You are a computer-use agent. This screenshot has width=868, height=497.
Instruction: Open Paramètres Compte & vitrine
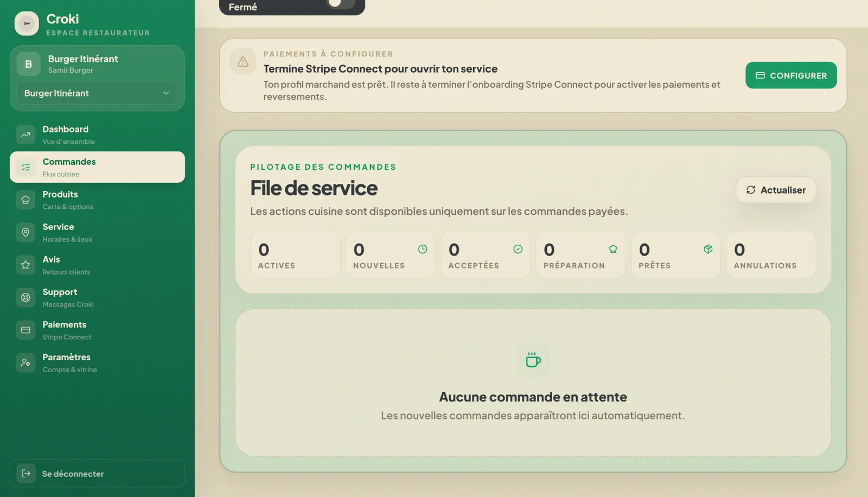coord(97,362)
